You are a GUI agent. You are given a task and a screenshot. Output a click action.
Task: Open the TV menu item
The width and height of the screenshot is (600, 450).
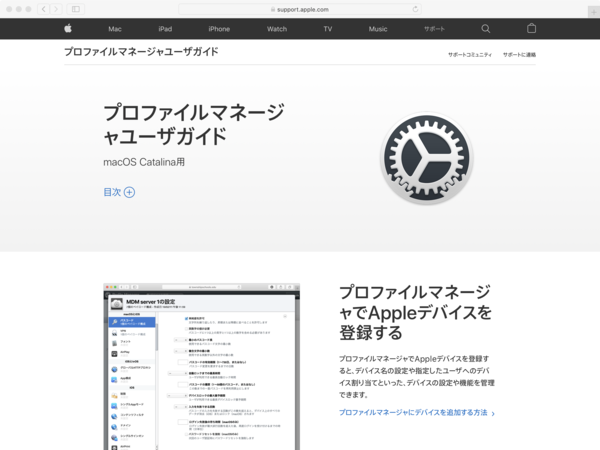pyautogui.click(x=328, y=29)
